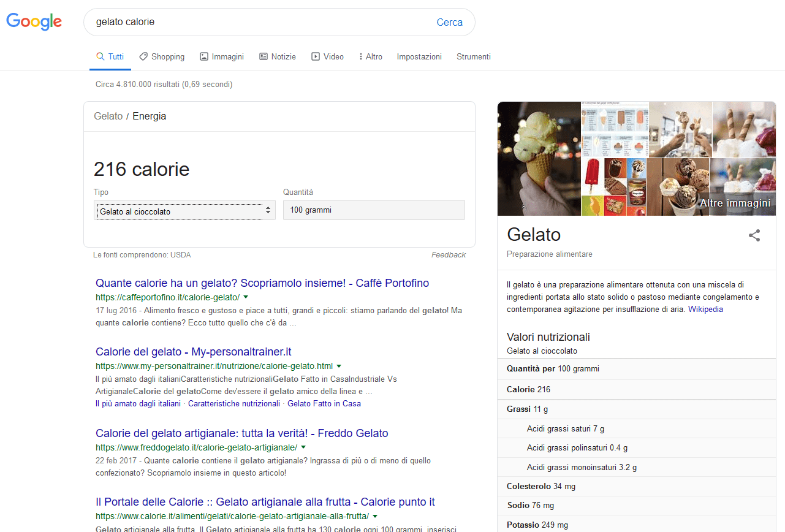
Task: Open the large gelato cone photo
Action: 539,159
